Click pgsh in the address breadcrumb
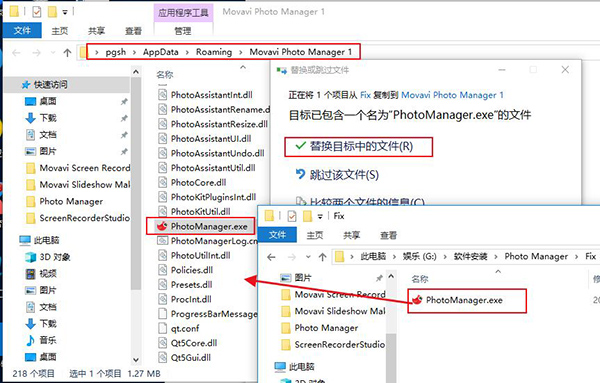This screenshot has height=383, width=600. point(116,52)
